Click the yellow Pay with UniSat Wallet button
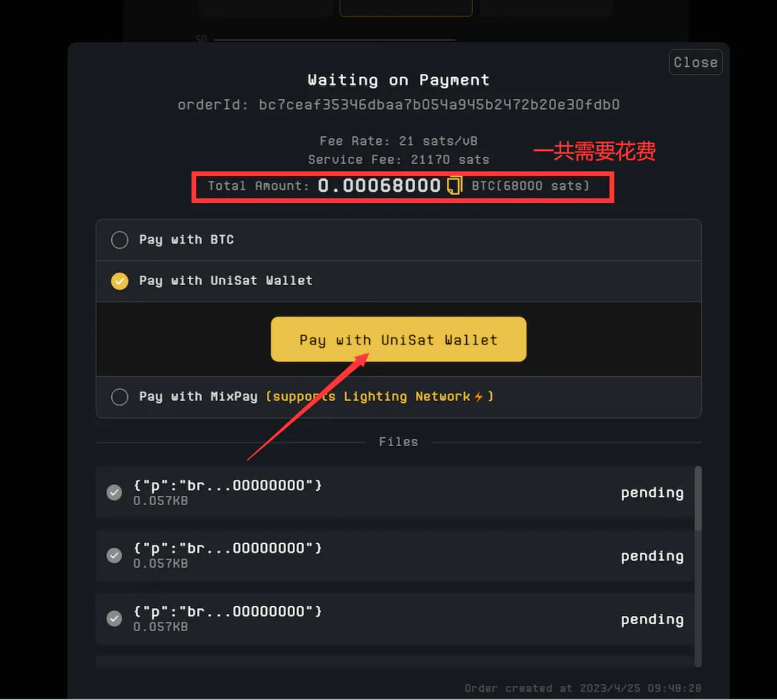The image size is (777, 700). click(x=399, y=339)
